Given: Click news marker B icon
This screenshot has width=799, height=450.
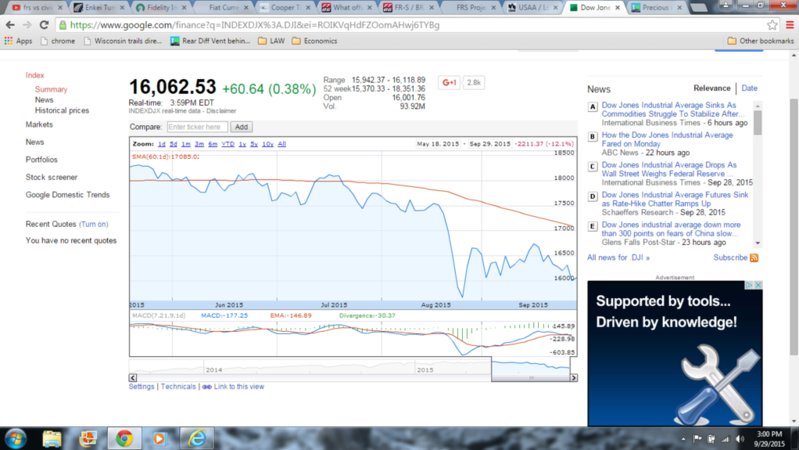Looking at the screenshot, I should [x=592, y=137].
